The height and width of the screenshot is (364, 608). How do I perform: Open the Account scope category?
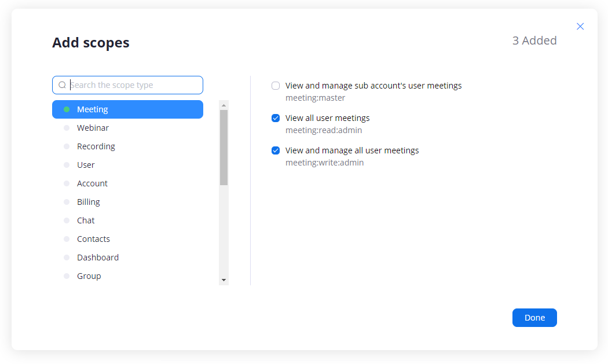(x=127, y=183)
